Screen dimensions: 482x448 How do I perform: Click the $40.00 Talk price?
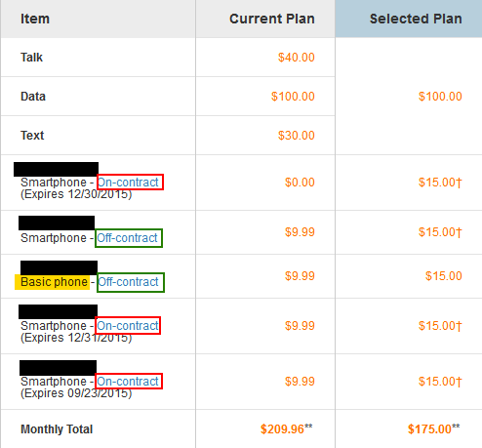[297, 58]
